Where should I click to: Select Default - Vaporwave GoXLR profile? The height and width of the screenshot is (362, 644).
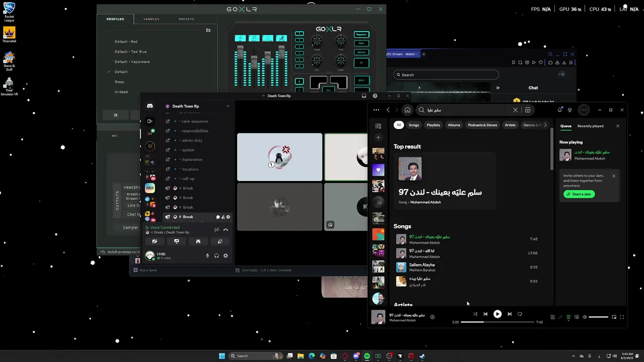132,62
